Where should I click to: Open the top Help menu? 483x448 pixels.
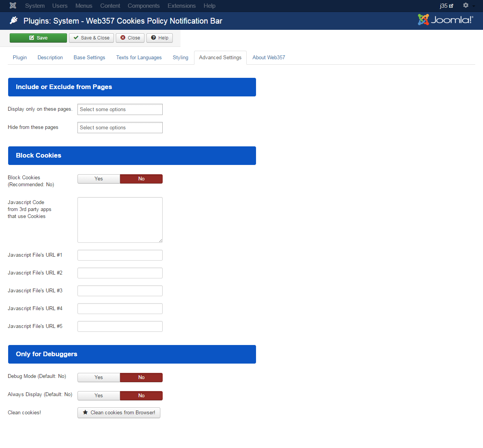tap(210, 6)
